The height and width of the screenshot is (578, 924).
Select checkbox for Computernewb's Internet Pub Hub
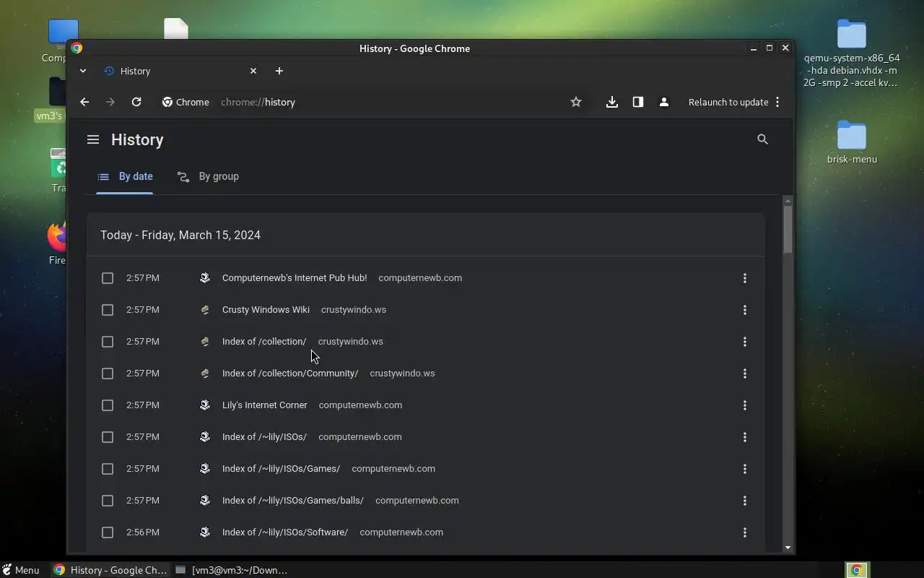coord(108,278)
